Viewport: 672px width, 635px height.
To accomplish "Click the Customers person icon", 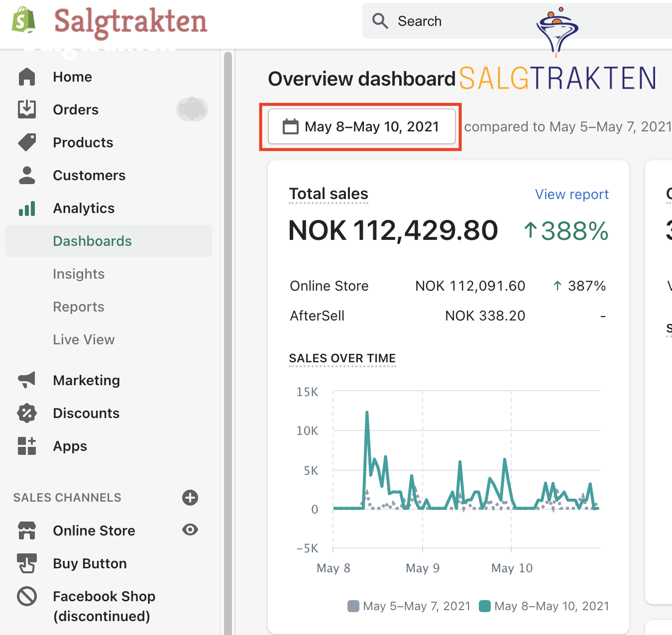I will [27, 175].
